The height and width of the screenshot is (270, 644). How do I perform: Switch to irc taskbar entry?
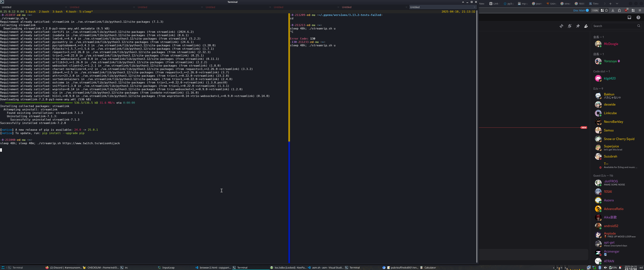(x=138, y=268)
